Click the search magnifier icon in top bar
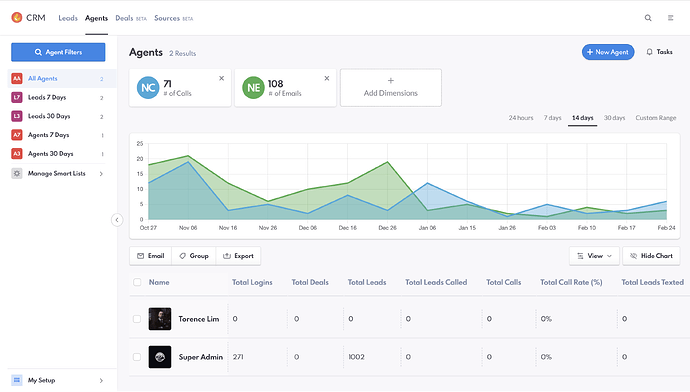690x392 pixels. click(x=648, y=18)
